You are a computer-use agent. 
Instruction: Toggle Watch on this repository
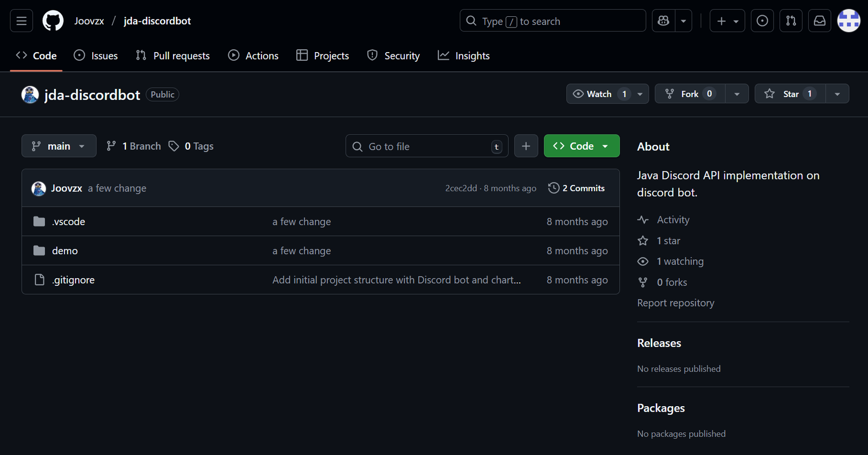pyautogui.click(x=599, y=94)
